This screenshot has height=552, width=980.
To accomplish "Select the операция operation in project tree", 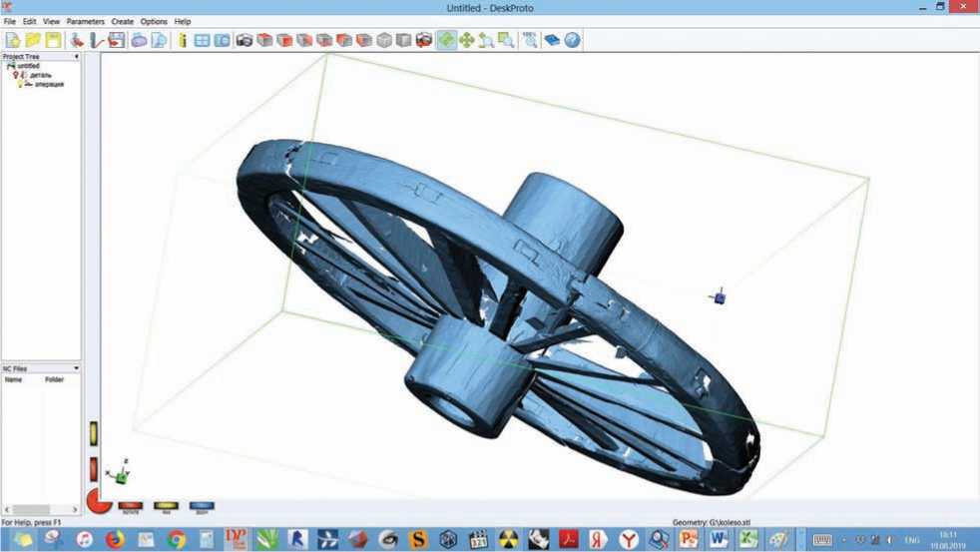I will 49,84.
